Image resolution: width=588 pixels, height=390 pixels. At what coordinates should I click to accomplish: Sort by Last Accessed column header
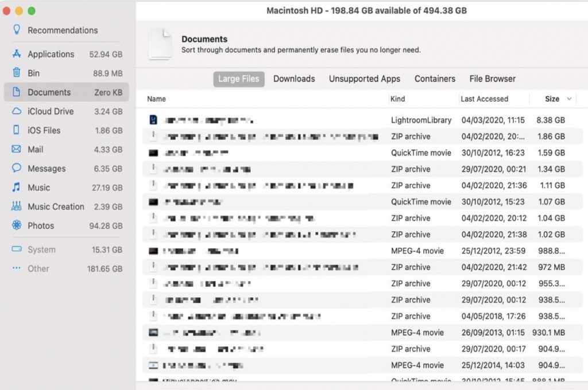[484, 99]
